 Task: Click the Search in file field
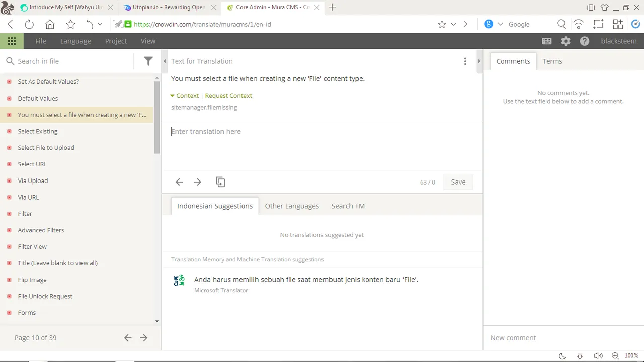(x=73, y=61)
